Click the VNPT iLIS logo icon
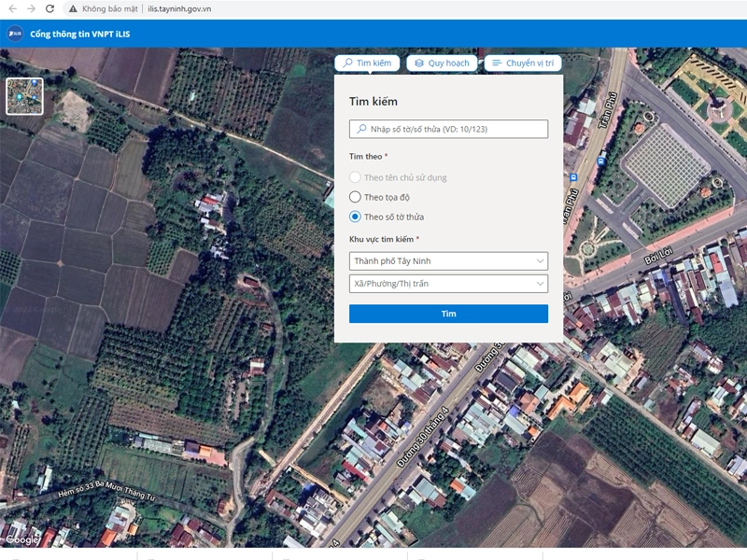 coord(15,34)
